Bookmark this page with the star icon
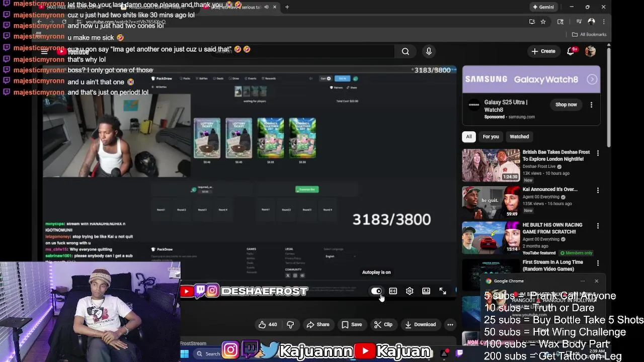 pos(543,22)
